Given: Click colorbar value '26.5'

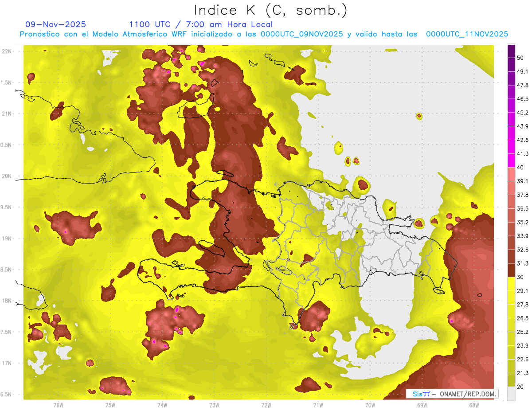Looking at the screenshot, I should pos(523,318).
